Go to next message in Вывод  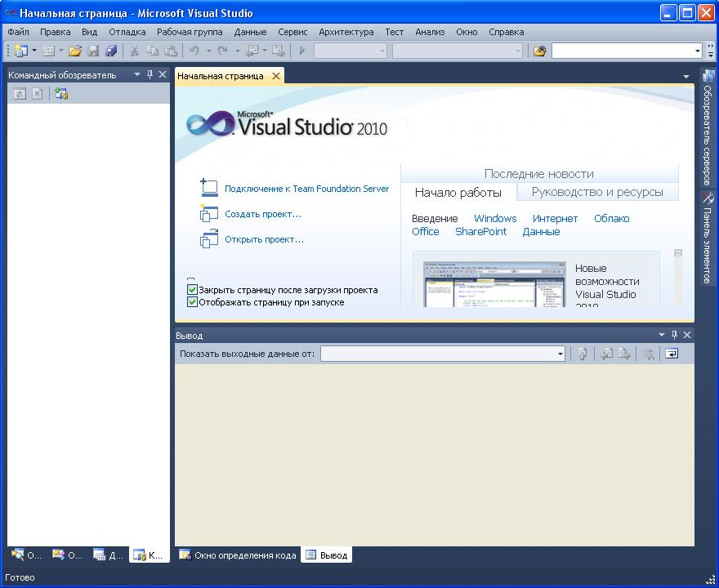(x=624, y=354)
